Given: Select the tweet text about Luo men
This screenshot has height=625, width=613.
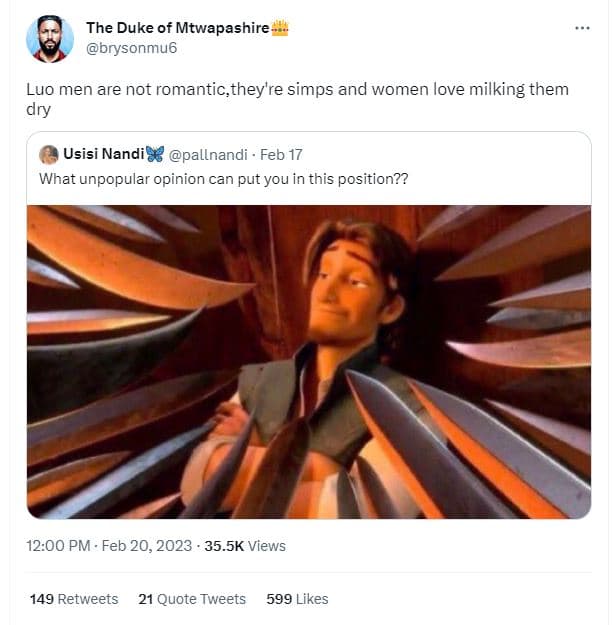Looking at the screenshot, I should pos(296,99).
